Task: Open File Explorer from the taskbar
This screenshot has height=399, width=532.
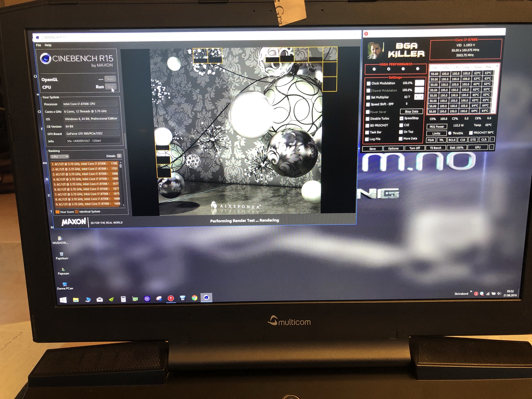Action: pyautogui.click(x=76, y=300)
